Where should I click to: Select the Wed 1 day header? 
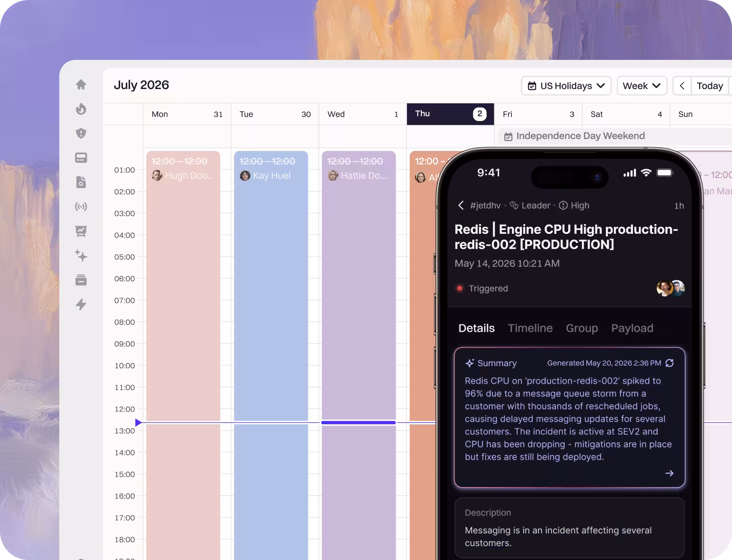tap(363, 114)
